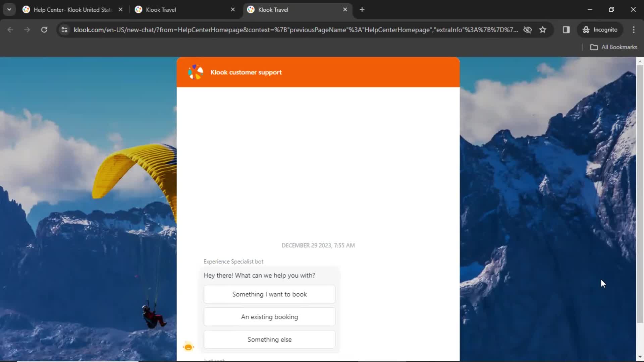644x362 pixels.
Task: Click the scrollbar up arrow
Action: pos(640,61)
